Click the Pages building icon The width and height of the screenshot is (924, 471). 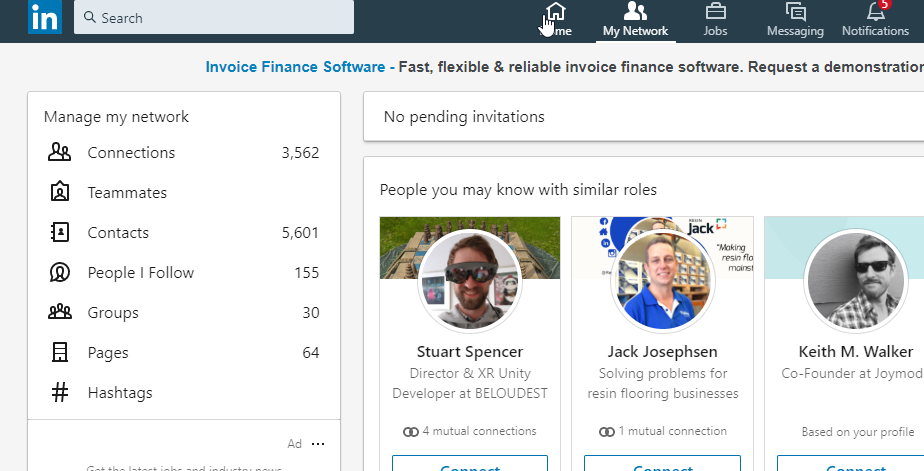click(60, 353)
